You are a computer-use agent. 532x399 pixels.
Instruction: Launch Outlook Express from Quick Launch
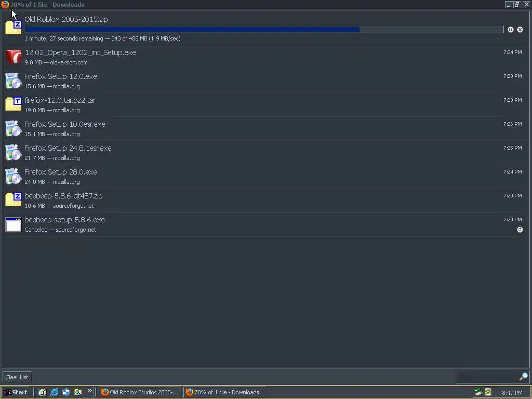(66, 392)
